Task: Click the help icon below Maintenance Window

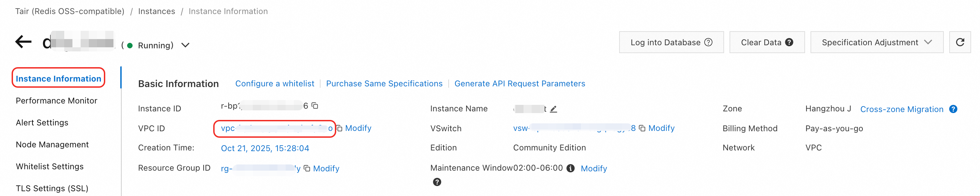Action: click(x=437, y=182)
